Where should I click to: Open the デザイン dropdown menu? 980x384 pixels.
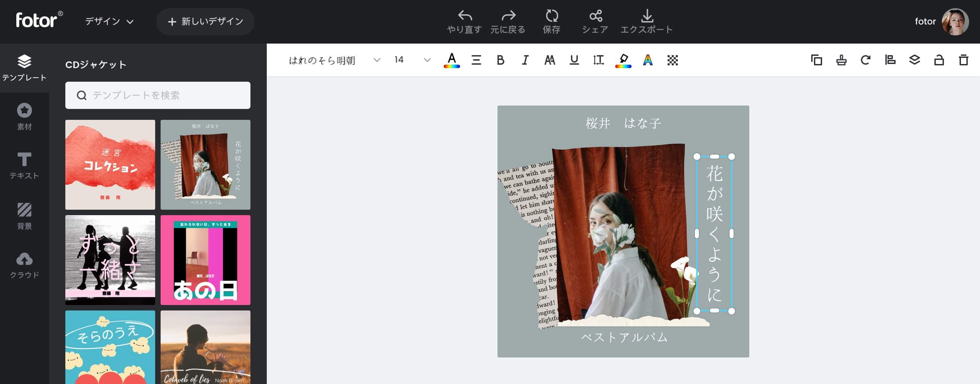coord(109,21)
